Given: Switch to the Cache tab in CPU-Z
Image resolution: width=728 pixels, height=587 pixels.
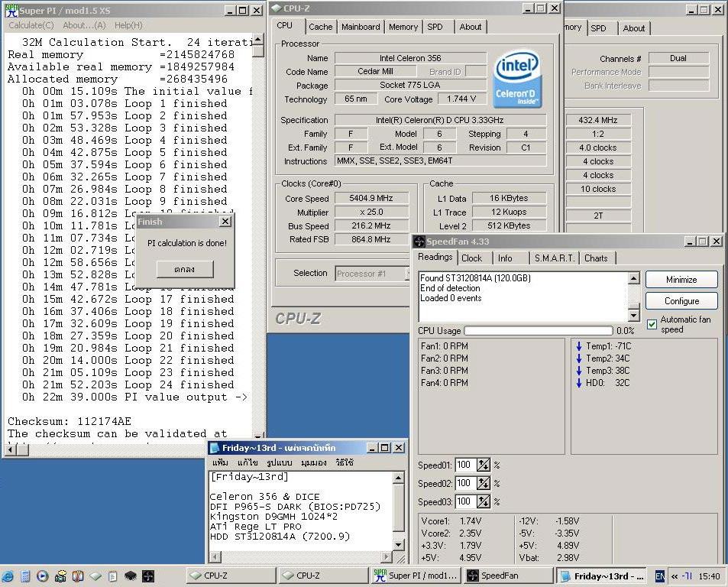Looking at the screenshot, I should click(320, 27).
